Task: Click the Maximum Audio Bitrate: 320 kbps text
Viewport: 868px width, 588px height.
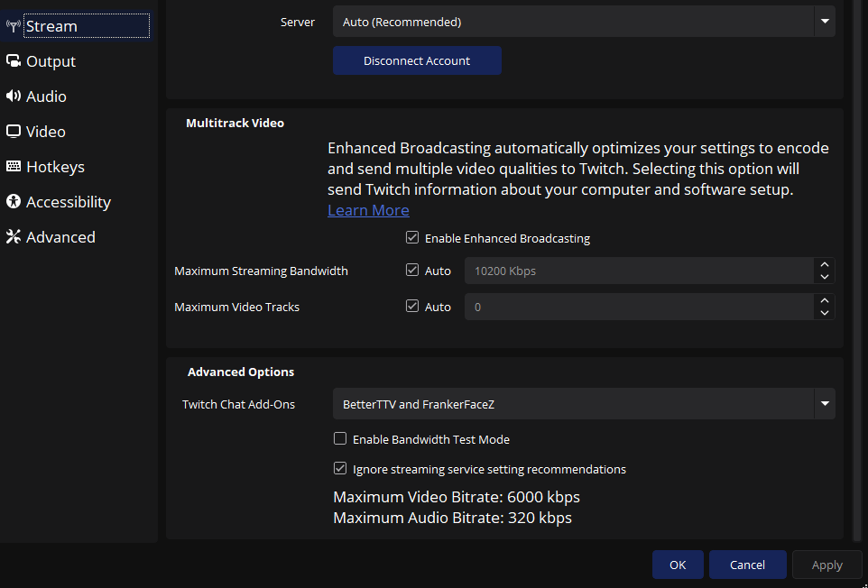Action: pos(452,518)
